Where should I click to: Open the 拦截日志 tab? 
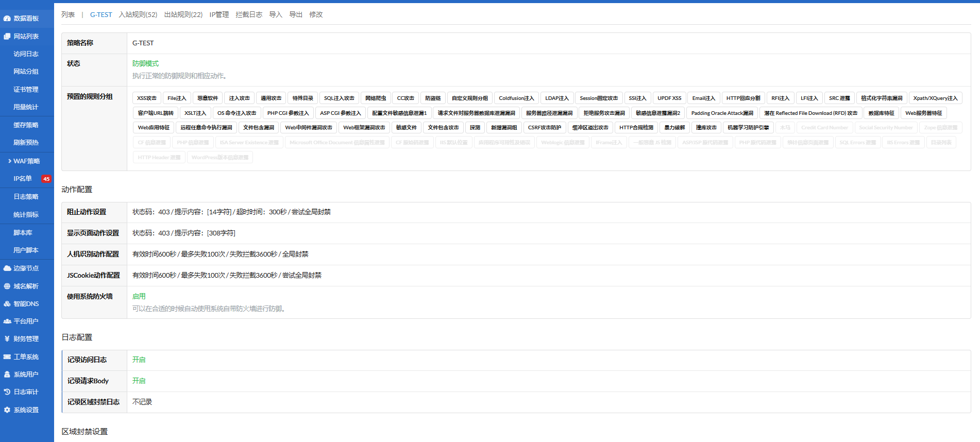(249, 14)
